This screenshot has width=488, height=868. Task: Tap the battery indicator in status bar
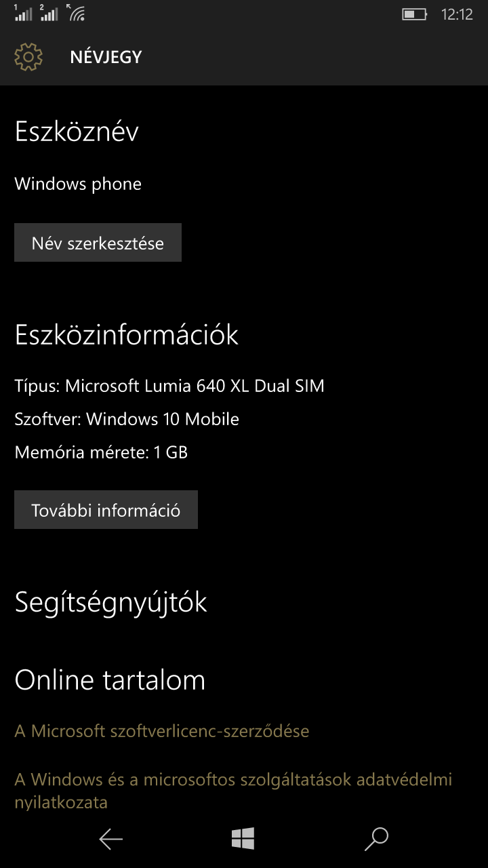[x=414, y=14]
